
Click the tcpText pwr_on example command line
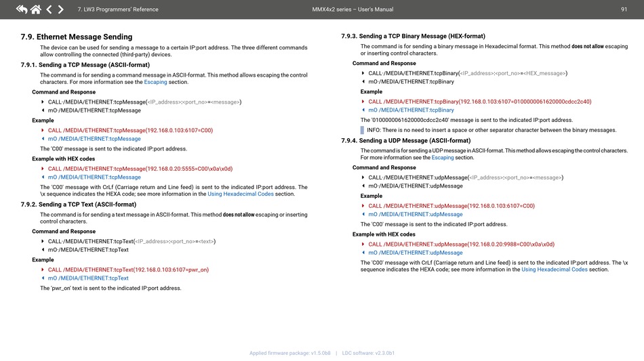[128, 270]
